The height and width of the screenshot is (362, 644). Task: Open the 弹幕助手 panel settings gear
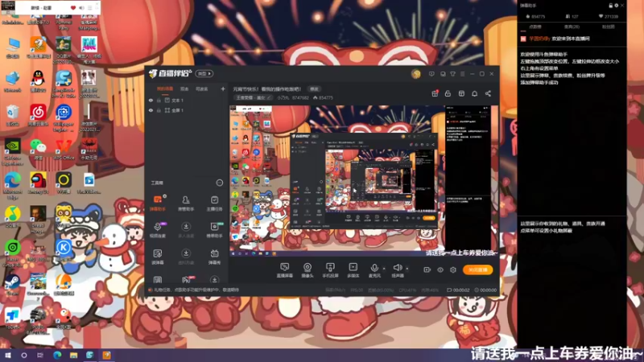(617, 6)
